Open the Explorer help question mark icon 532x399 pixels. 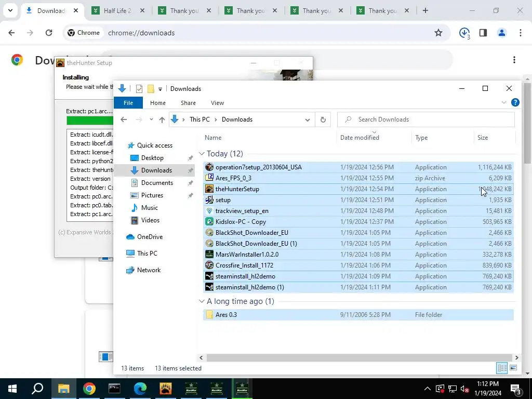515,102
